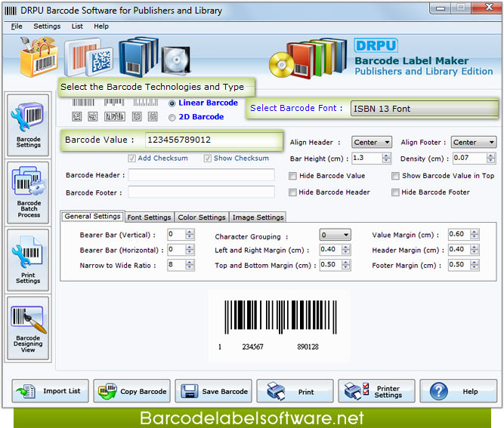The width and height of the screenshot is (504, 428).
Task: Click the wide PDF-style 2D barcode sample
Action: [115, 116]
